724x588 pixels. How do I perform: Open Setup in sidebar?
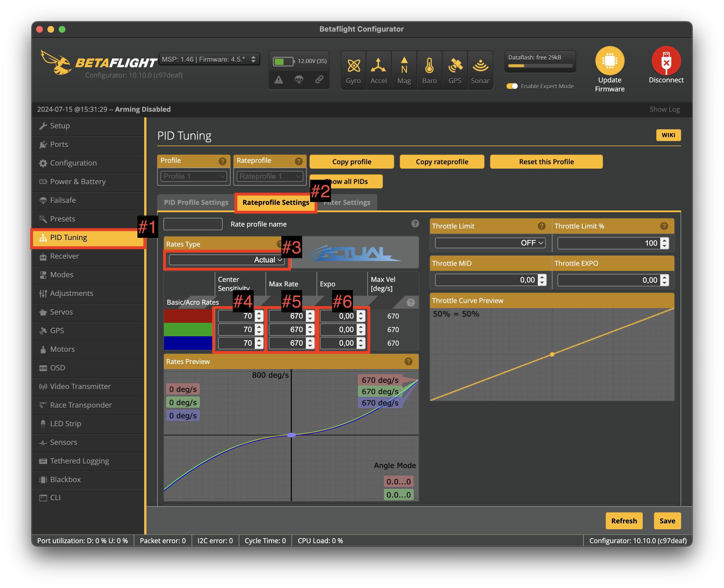click(x=88, y=126)
